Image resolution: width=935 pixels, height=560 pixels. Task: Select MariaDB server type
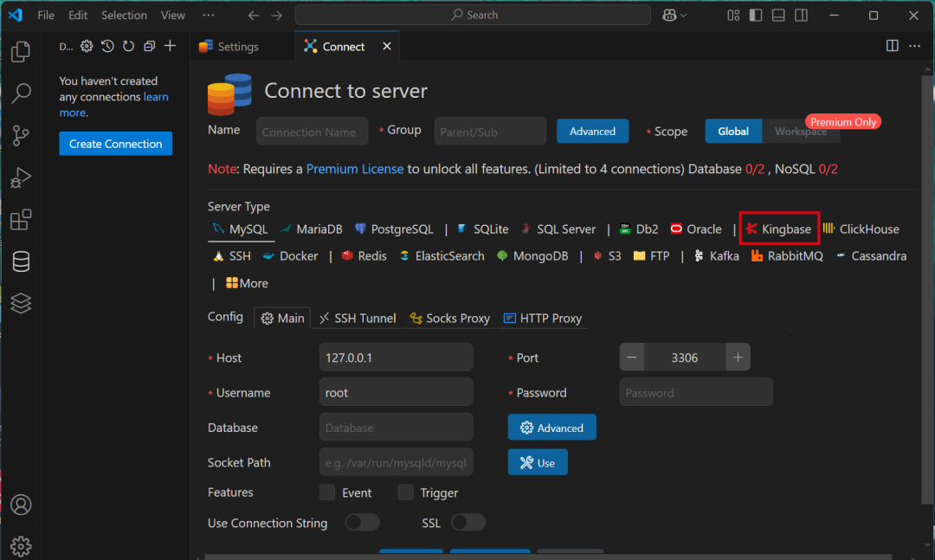(311, 229)
